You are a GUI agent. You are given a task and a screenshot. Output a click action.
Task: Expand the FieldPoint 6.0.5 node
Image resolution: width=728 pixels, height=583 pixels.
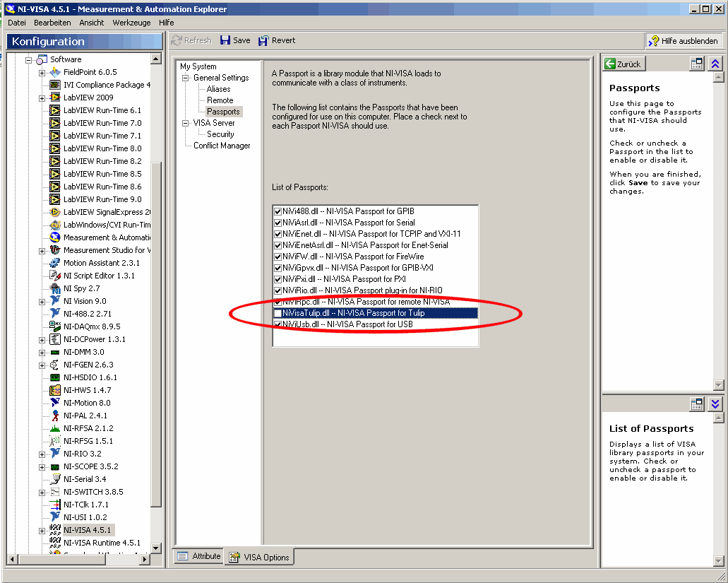(42, 73)
